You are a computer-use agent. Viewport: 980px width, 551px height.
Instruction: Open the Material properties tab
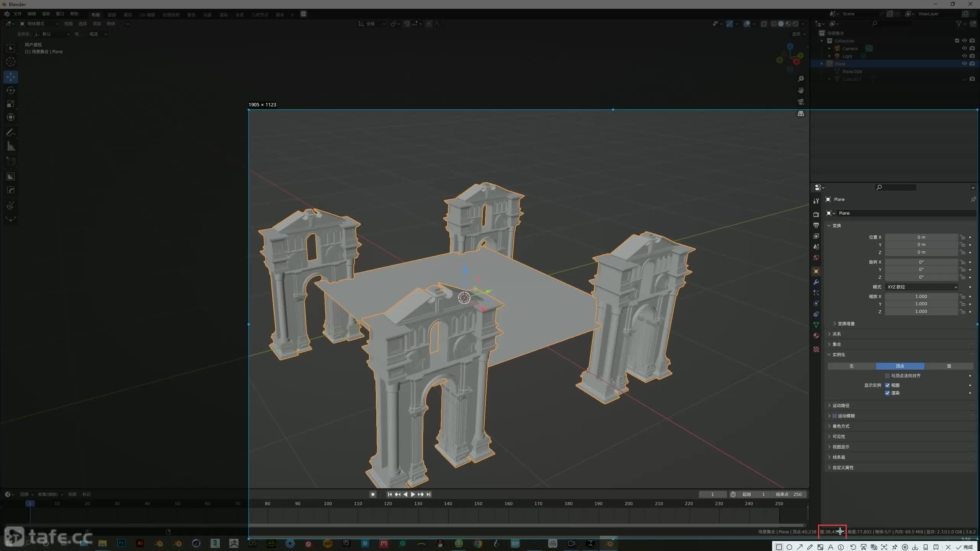tap(816, 336)
